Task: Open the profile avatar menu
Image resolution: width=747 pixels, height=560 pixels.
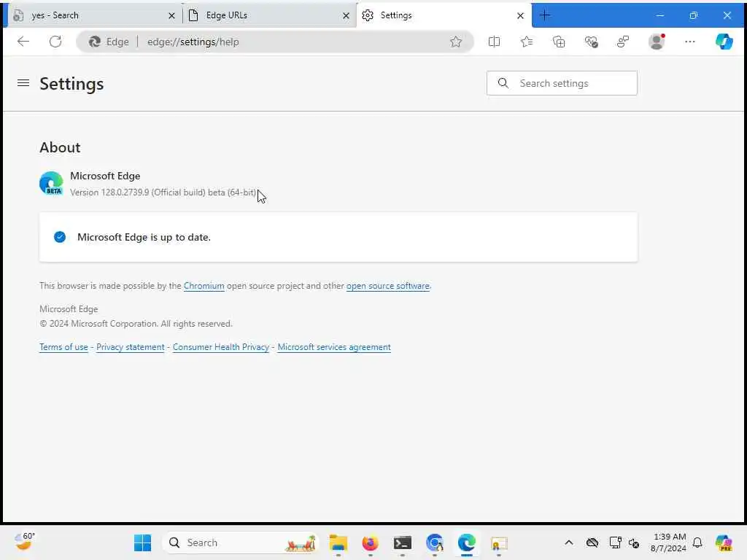Action: tap(657, 42)
